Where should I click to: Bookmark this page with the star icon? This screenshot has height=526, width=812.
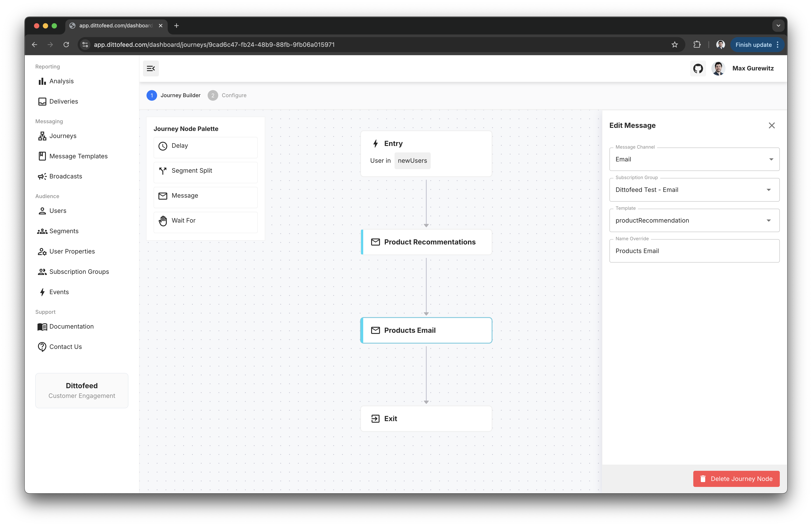675,45
